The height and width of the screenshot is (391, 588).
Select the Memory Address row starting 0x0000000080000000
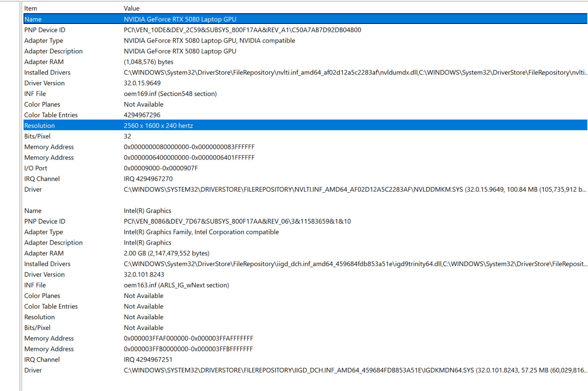(x=305, y=147)
